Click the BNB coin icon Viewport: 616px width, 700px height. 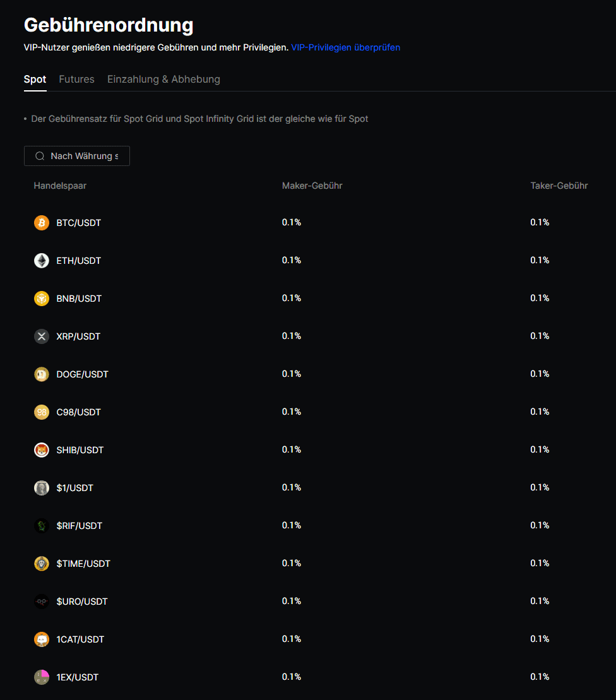(x=42, y=299)
